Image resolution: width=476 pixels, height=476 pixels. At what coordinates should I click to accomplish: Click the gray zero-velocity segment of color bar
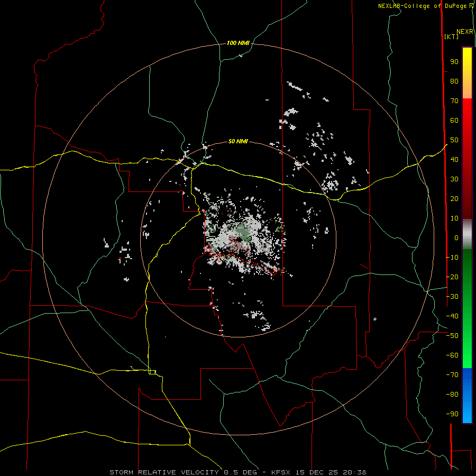pos(467,234)
